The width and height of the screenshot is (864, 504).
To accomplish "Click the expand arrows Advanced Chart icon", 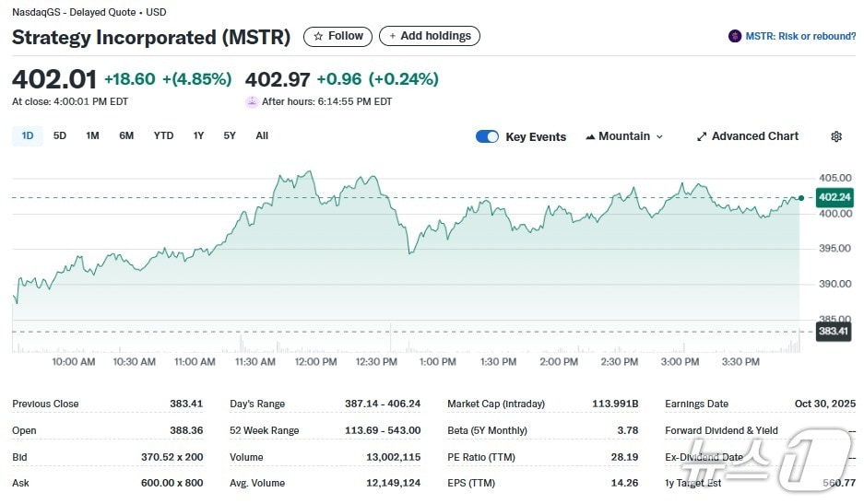I will coord(702,136).
